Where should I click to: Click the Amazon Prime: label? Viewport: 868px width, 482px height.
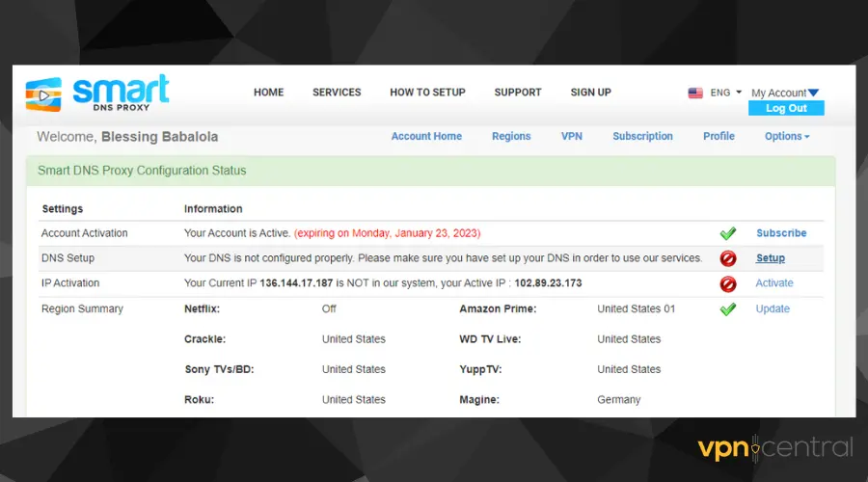[x=498, y=308]
